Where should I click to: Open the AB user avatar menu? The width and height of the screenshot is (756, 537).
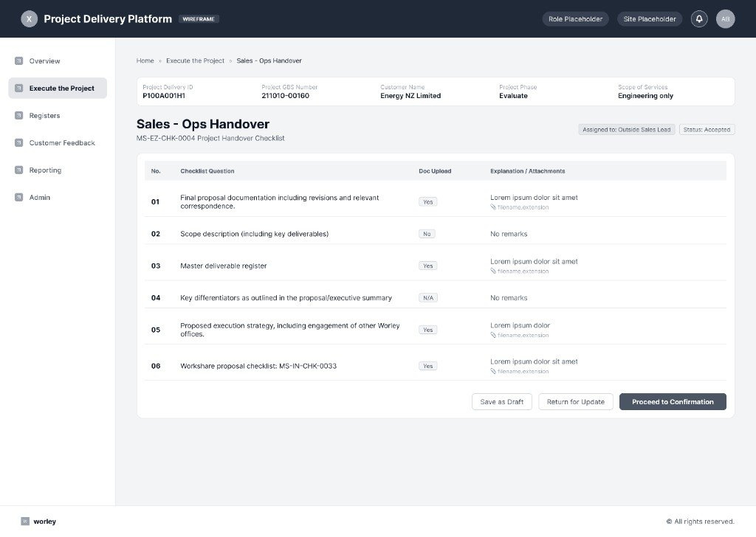click(x=725, y=18)
